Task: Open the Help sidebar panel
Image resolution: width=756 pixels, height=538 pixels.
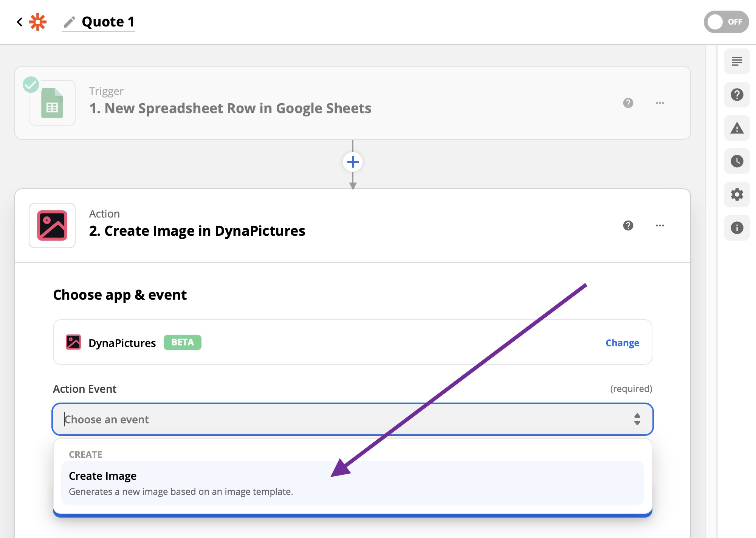Action: click(737, 95)
